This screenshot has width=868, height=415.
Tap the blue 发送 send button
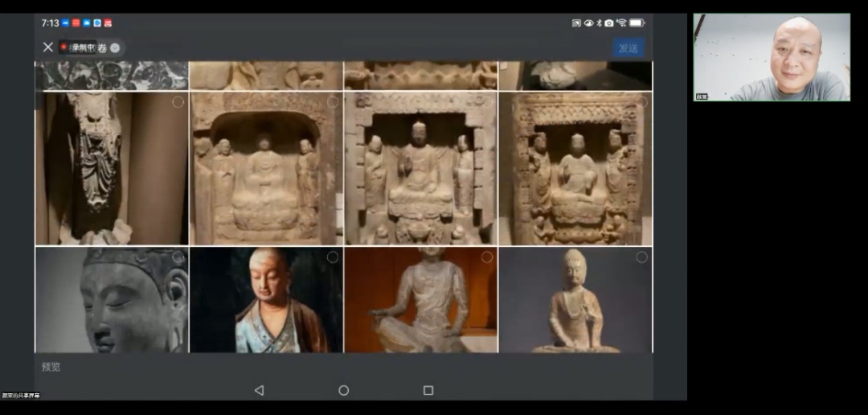[x=628, y=48]
